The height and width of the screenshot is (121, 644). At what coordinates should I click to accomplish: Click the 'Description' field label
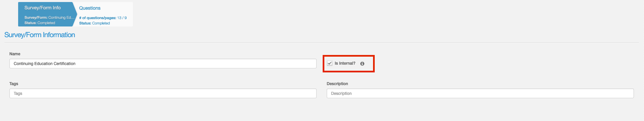click(x=337, y=84)
